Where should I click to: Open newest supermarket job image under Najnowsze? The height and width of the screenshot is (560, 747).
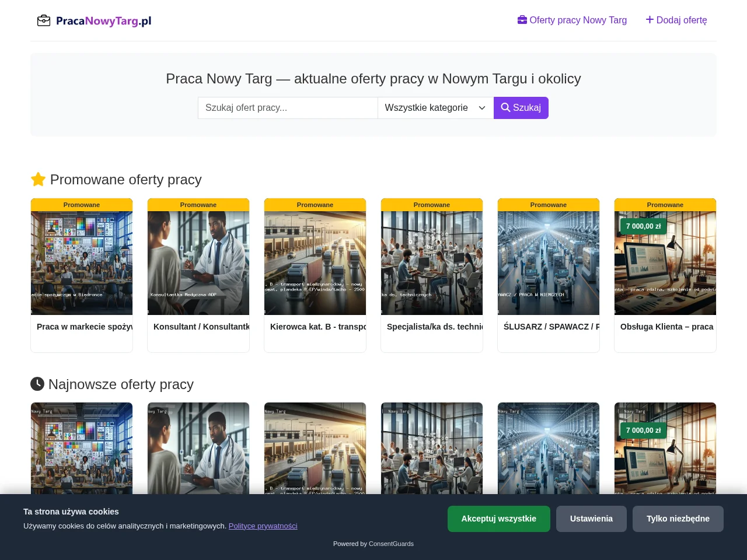click(x=82, y=448)
